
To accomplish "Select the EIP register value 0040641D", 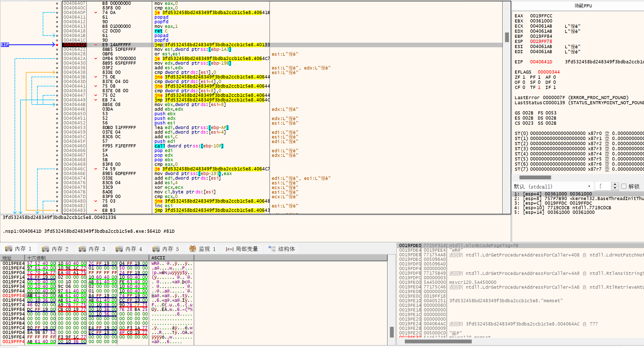I will click(x=541, y=62).
